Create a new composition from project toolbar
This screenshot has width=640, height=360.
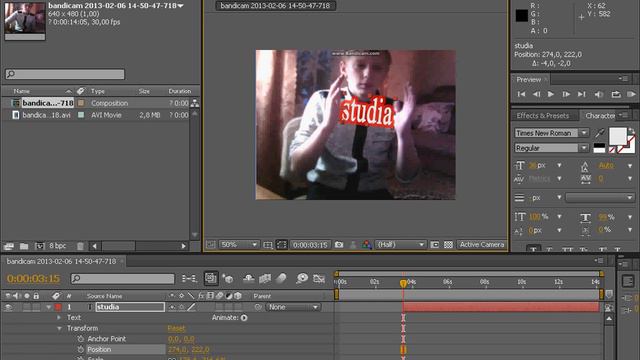40,246
